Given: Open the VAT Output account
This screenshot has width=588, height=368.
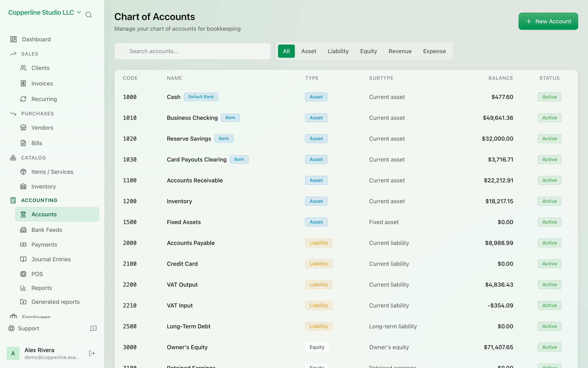Looking at the screenshot, I should (182, 285).
